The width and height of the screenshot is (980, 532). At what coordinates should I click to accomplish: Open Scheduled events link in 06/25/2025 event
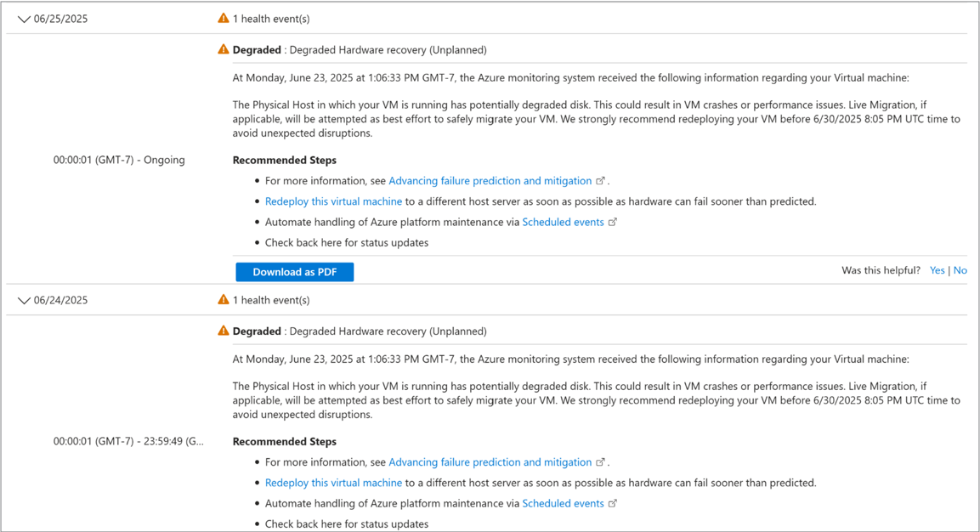563,222
